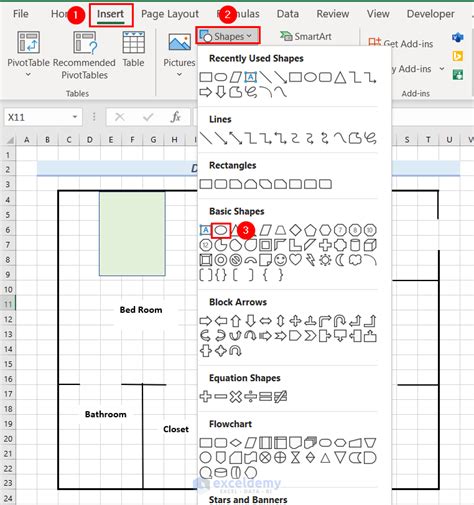Choose the Cube basic shape
The image size is (474, 505).
pyautogui.click(x=370, y=245)
